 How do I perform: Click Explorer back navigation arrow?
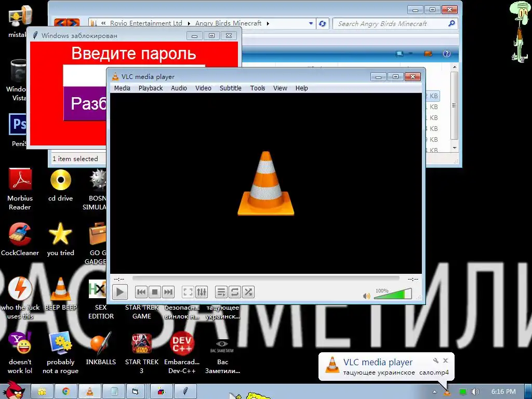[60, 23]
